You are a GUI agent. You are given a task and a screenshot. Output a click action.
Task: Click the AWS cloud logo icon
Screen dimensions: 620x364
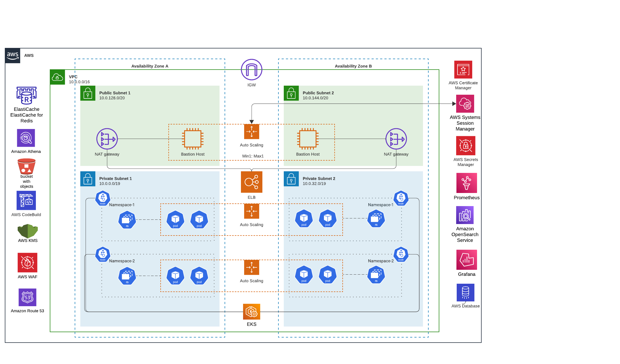pyautogui.click(x=13, y=56)
